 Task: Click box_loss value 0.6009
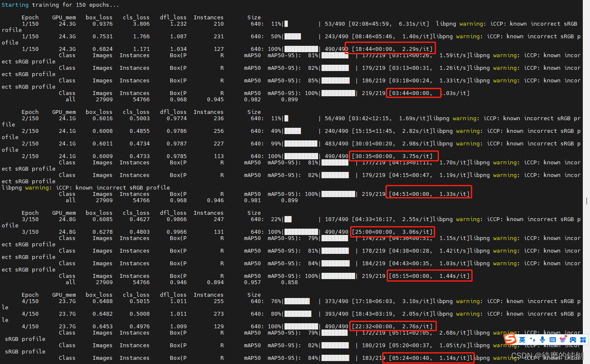coord(102,156)
